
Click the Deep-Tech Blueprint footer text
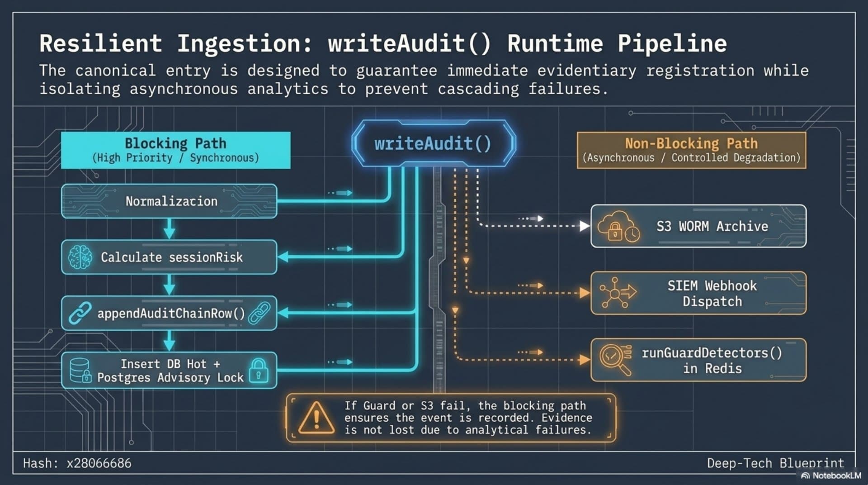tap(775, 463)
